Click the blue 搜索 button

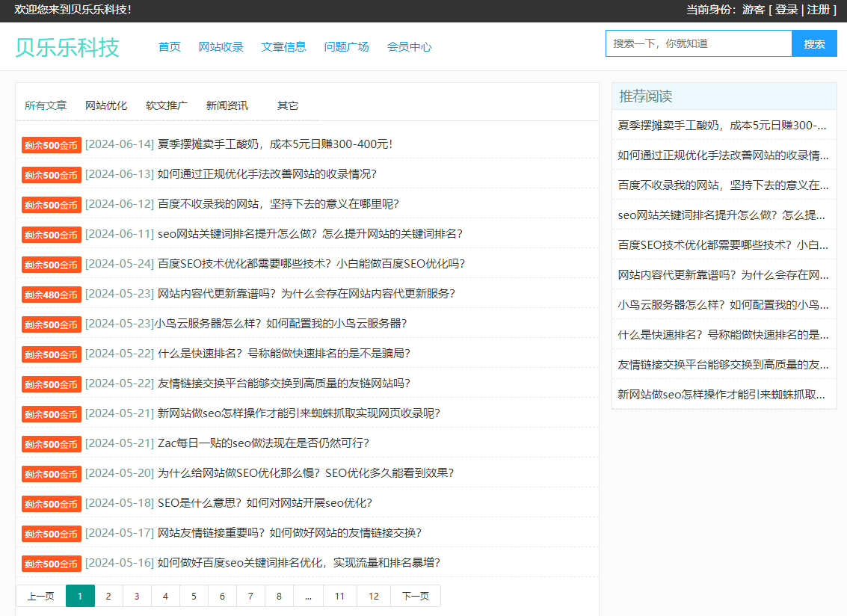coord(814,44)
